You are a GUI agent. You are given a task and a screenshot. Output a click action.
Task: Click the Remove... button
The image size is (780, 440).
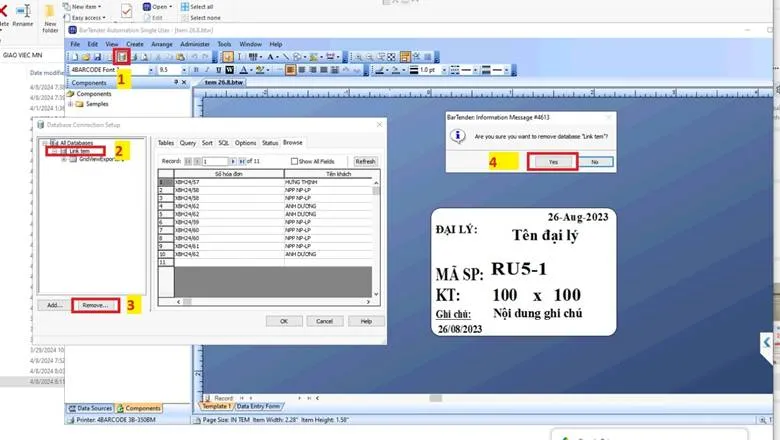[x=96, y=305]
